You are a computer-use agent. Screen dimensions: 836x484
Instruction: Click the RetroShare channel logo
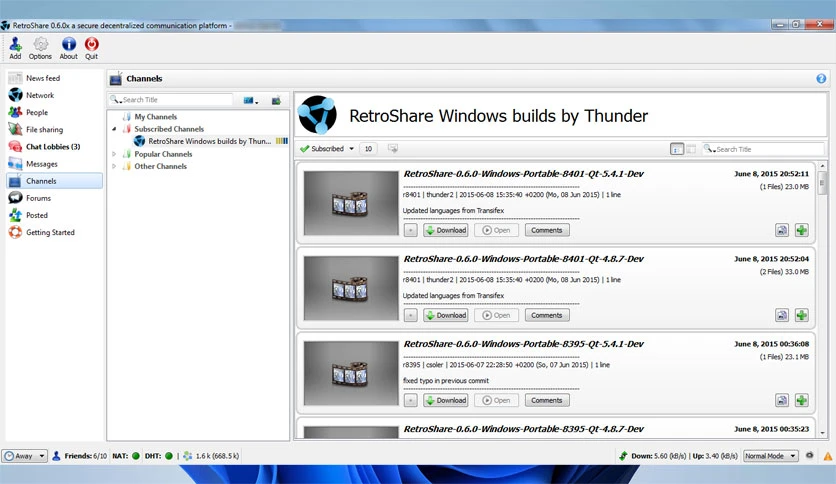(x=317, y=115)
